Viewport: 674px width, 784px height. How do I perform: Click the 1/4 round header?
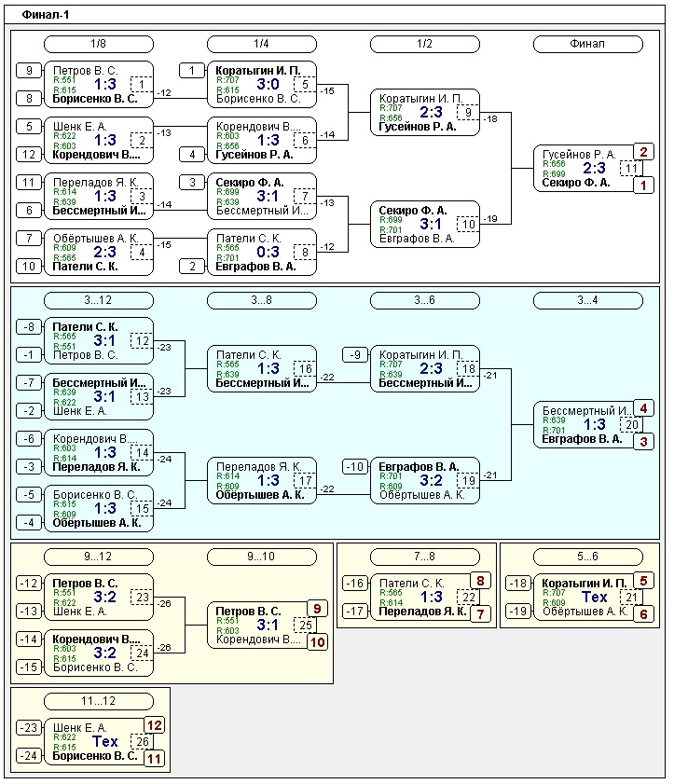tap(261, 44)
